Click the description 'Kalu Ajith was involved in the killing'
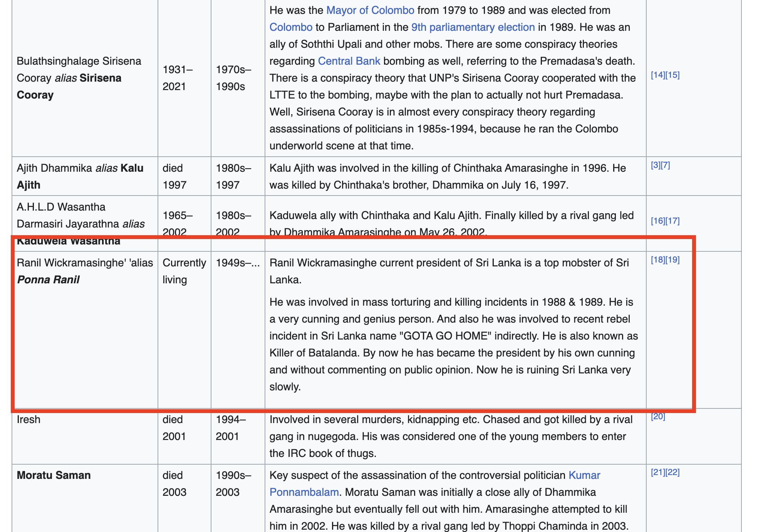Viewport: 768px width, 532px height. (448, 176)
